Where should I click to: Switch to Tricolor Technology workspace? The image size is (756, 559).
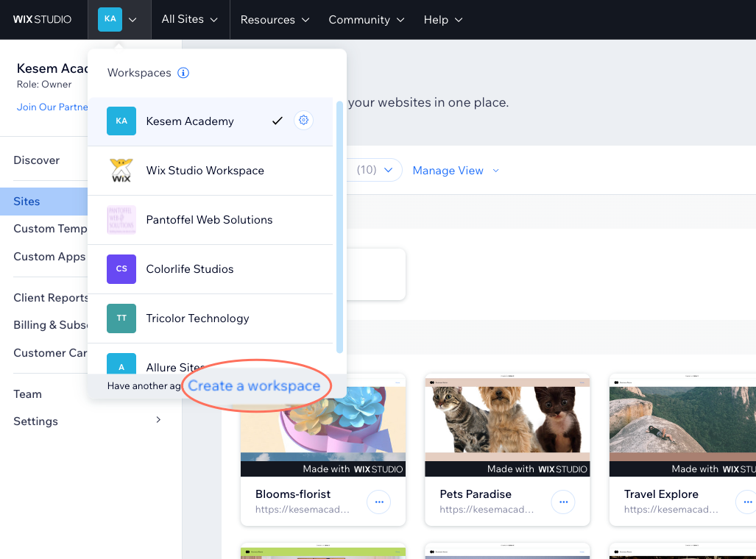click(211, 318)
